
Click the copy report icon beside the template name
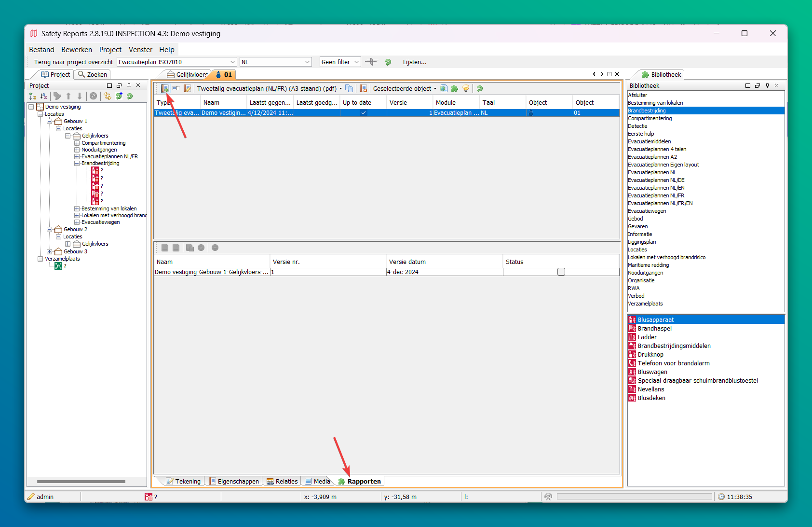(349, 89)
